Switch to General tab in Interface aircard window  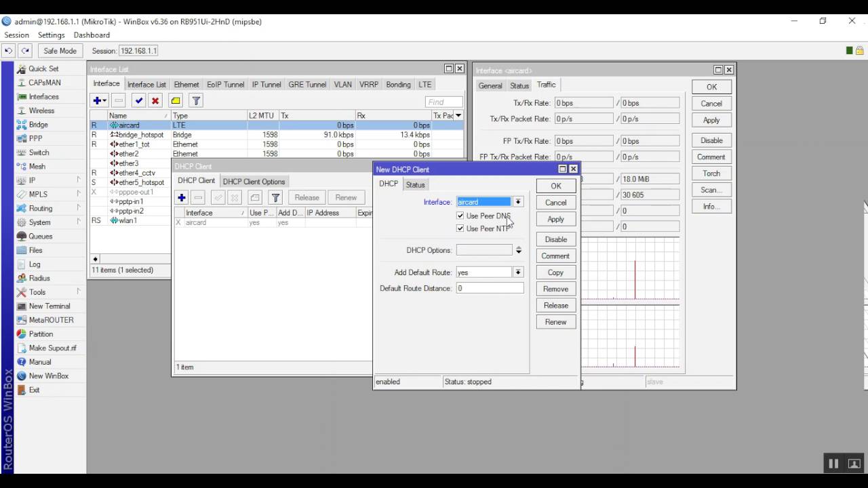490,85
